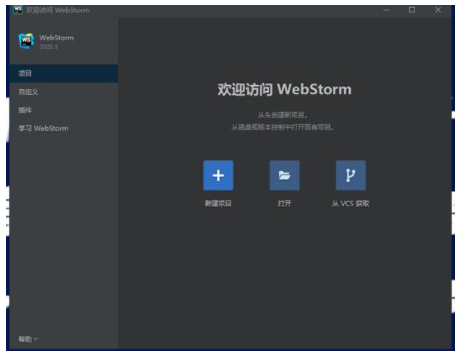Click the 新建项目 text label
This screenshot has height=363, width=462.
(x=218, y=203)
